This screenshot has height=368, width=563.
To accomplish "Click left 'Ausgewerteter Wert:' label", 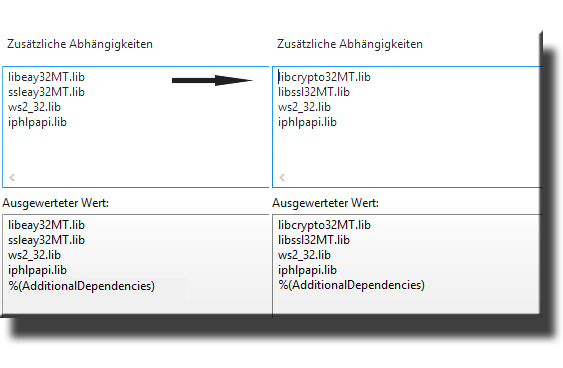I will 56,203.
